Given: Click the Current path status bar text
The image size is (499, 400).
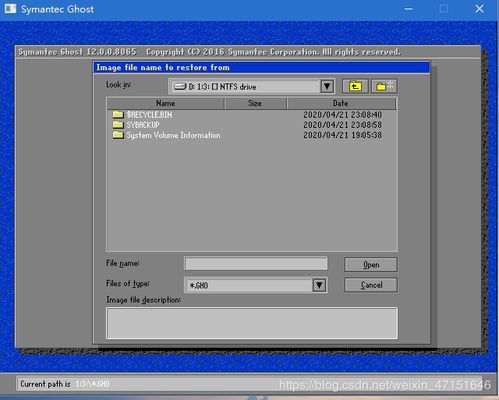Looking at the screenshot, I should coord(65,384).
